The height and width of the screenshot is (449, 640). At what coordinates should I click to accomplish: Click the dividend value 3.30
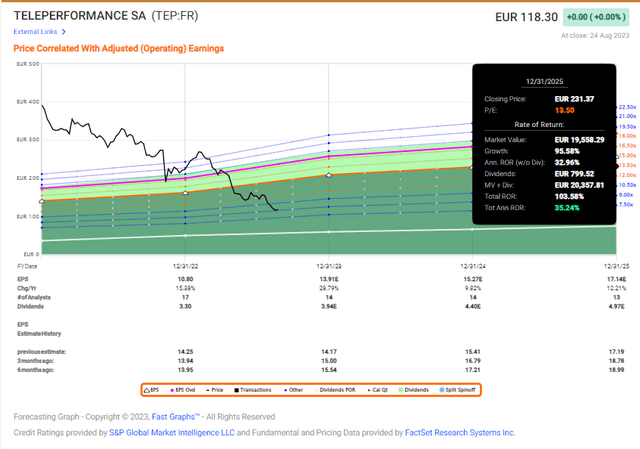pos(185,306)
